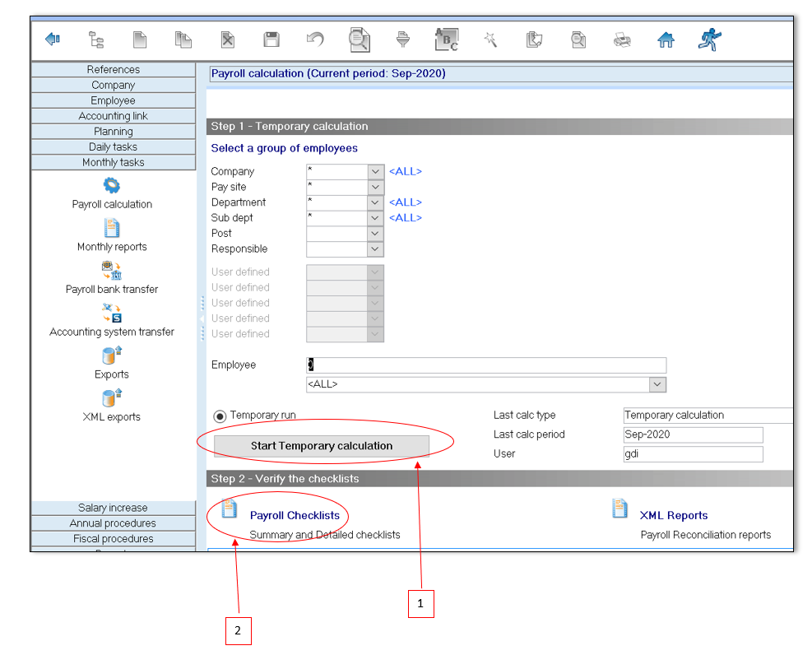
Task: Click the save floppy disk icon
Action: (271, 39)
